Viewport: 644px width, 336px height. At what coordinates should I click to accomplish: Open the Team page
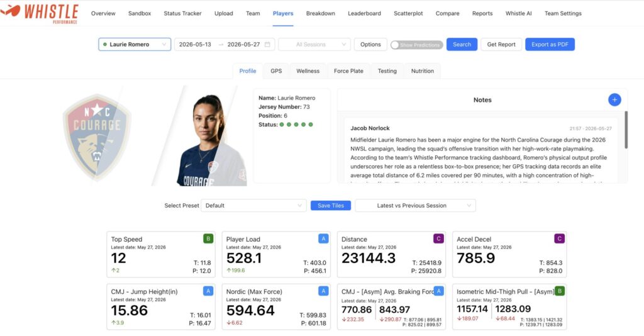pyautogui.click(x=253, y=13)
